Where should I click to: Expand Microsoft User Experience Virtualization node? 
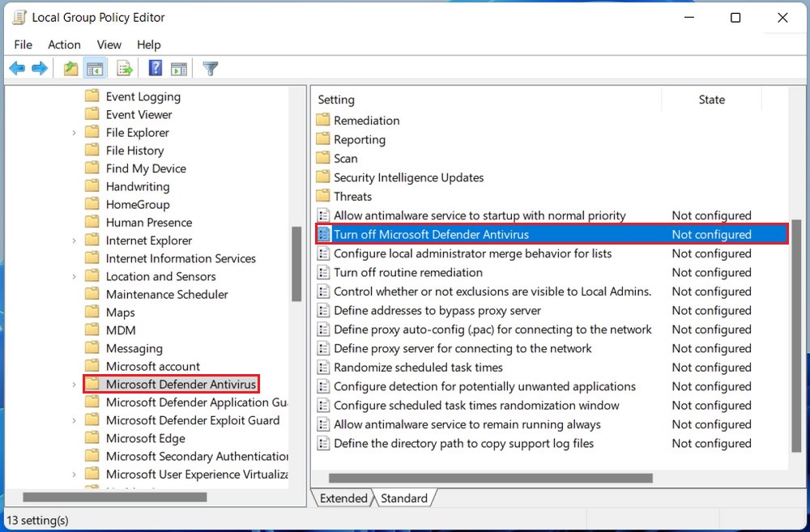pyautogui.click(x=74, y=475)
